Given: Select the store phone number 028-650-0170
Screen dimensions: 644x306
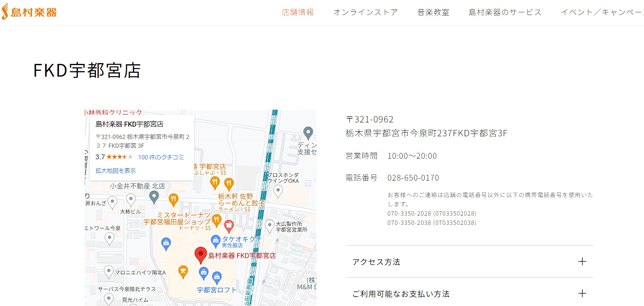Looking at the screenshot, I should [413, 178].
